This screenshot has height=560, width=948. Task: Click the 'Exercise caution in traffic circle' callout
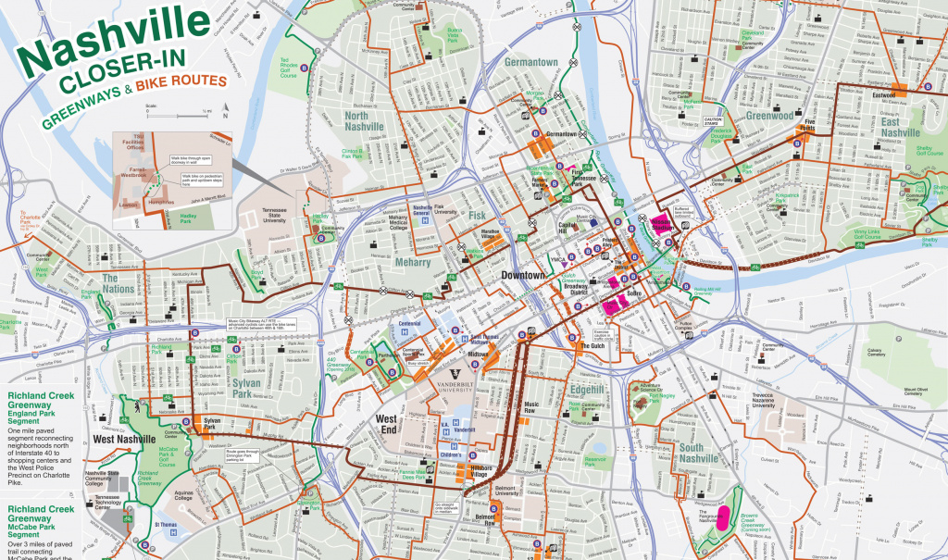click(602, 334)
